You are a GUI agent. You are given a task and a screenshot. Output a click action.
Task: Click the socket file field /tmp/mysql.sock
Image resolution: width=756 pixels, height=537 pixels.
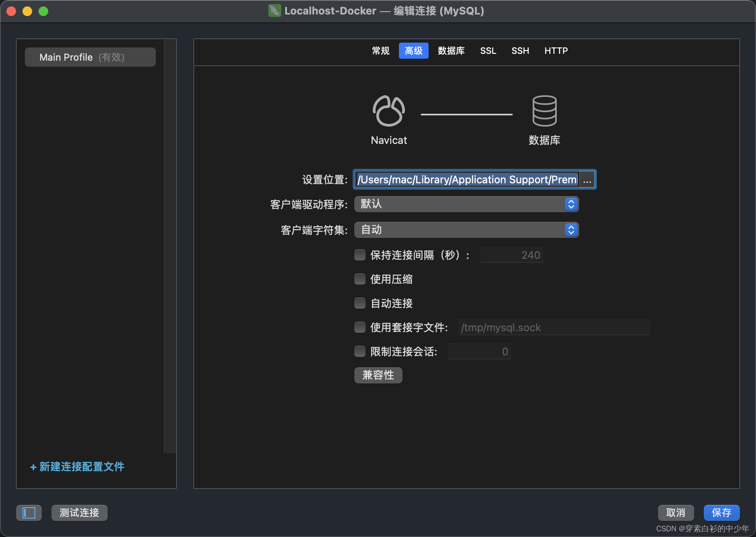click(x=554, y=327)
